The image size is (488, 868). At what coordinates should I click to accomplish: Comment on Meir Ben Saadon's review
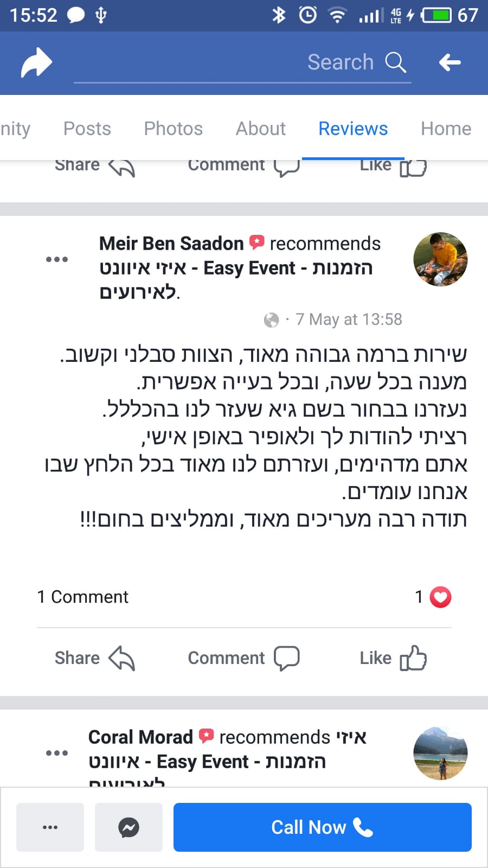coord(243,658)
